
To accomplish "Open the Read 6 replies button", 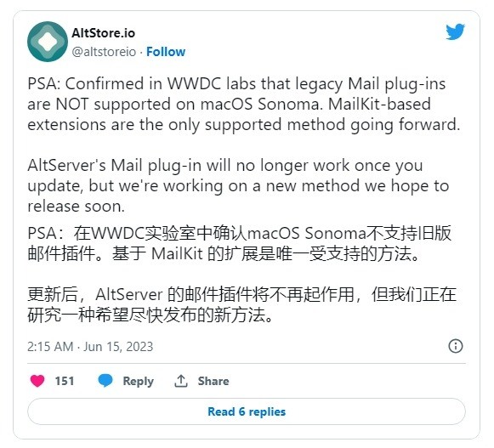I will pos(247,411).
